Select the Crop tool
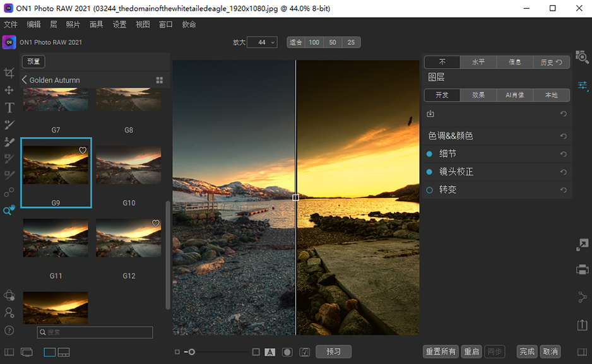 click(x=9, y=73)
